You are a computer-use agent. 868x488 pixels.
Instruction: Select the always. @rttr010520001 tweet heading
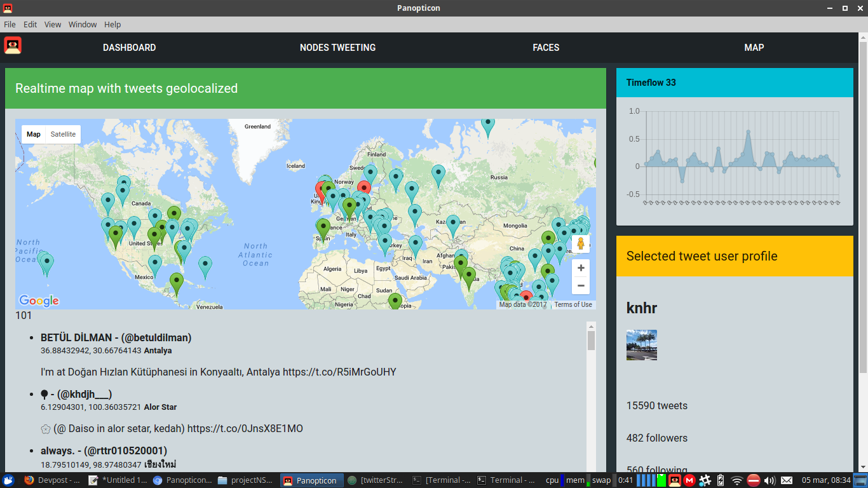tap(104, 451)
